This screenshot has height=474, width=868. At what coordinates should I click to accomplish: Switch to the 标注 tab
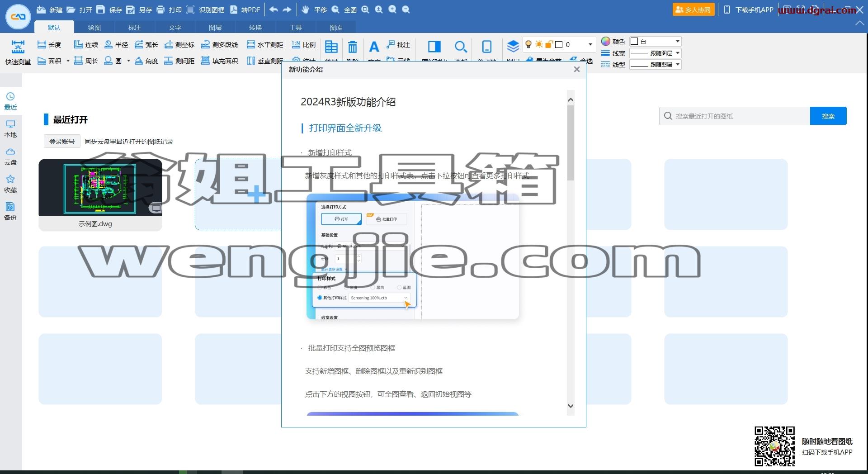click(x=135, y=28)
